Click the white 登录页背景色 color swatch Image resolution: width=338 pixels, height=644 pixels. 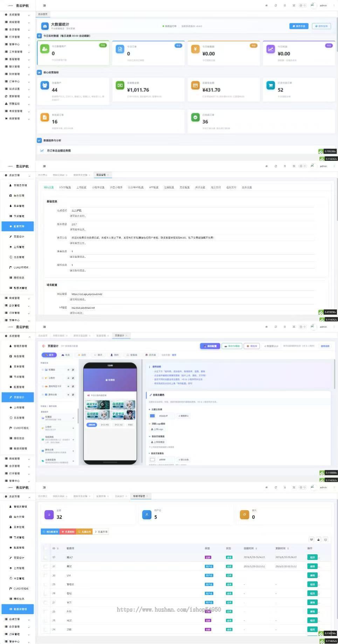click(x=152, y=460)
